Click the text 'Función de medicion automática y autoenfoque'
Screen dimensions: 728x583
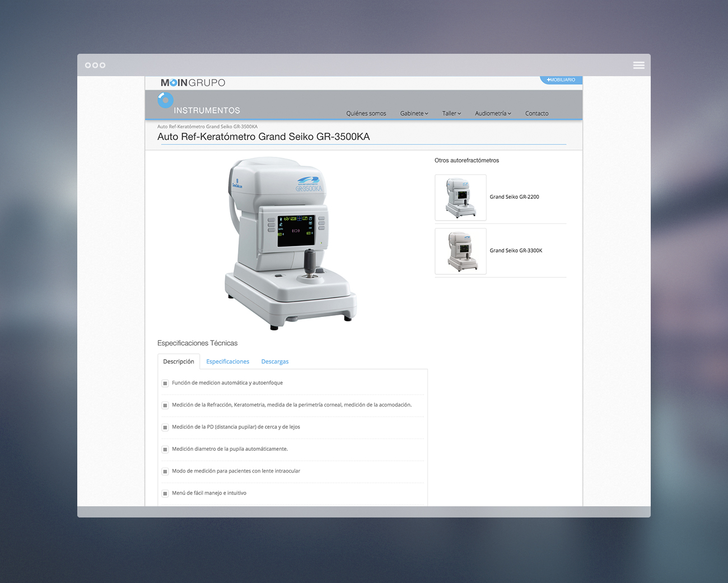pyautogui.click(x=227, y=383)
